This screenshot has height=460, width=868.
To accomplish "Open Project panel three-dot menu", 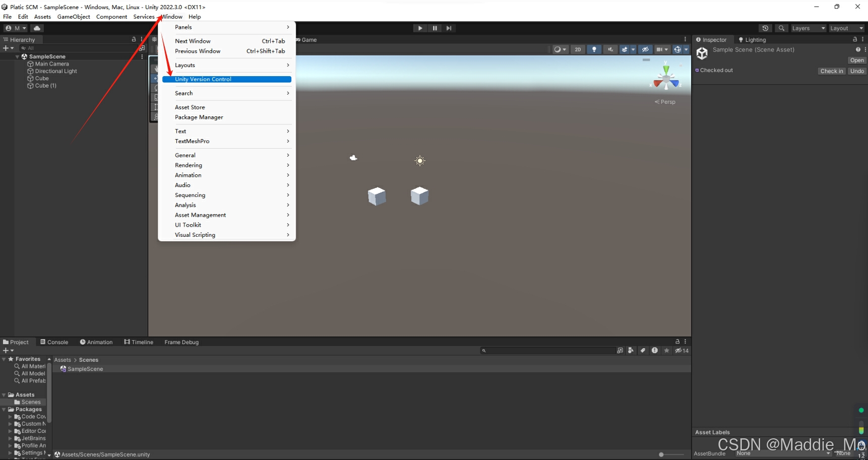I will (x=685, y=342).
